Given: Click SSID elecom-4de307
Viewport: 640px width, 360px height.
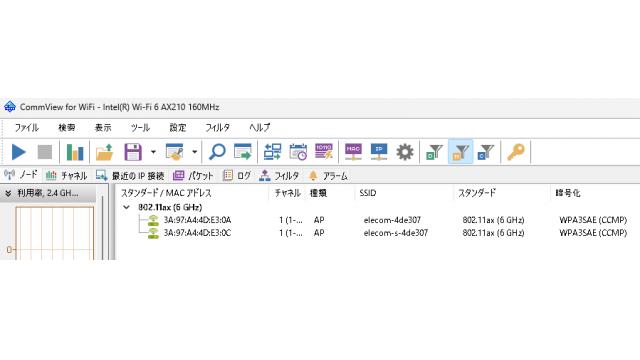Looking at the screenshot, I should point(392,220).
